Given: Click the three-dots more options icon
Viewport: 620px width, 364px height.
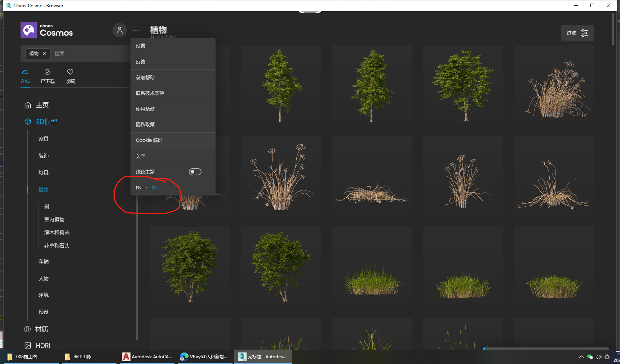Looking at the screenshot, I should click(x=136, y=30).
